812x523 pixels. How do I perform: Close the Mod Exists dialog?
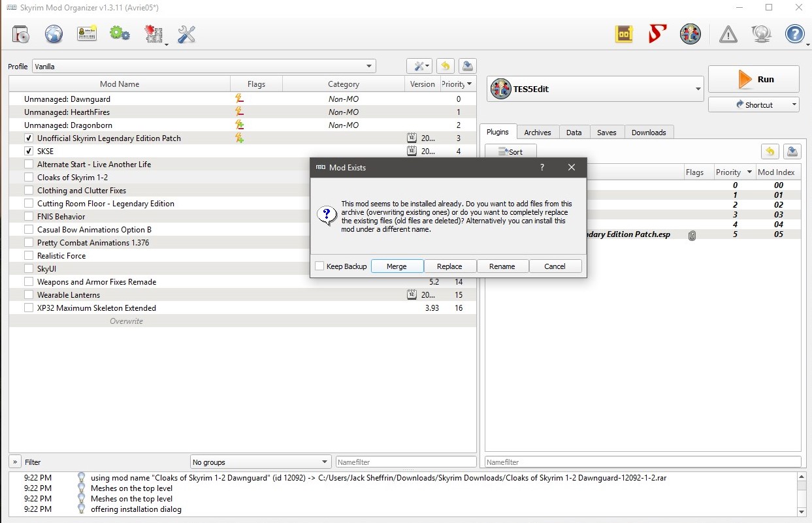(572, 167)
